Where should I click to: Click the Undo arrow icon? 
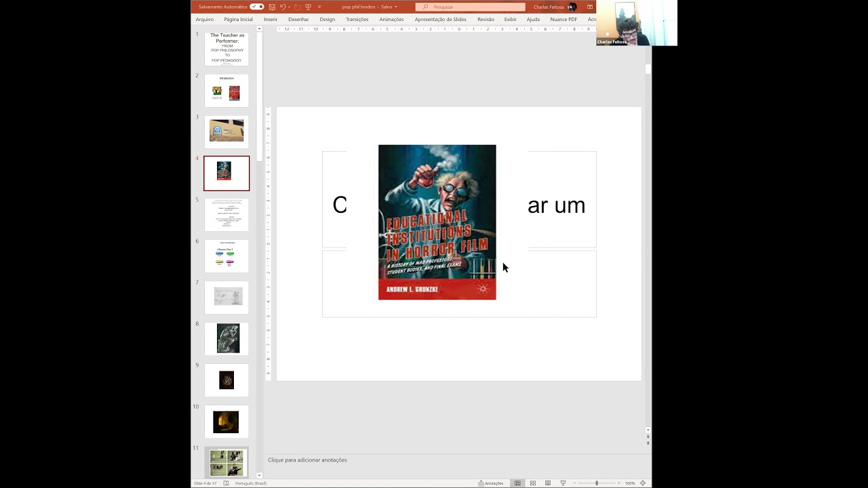[x=282, y=7]
